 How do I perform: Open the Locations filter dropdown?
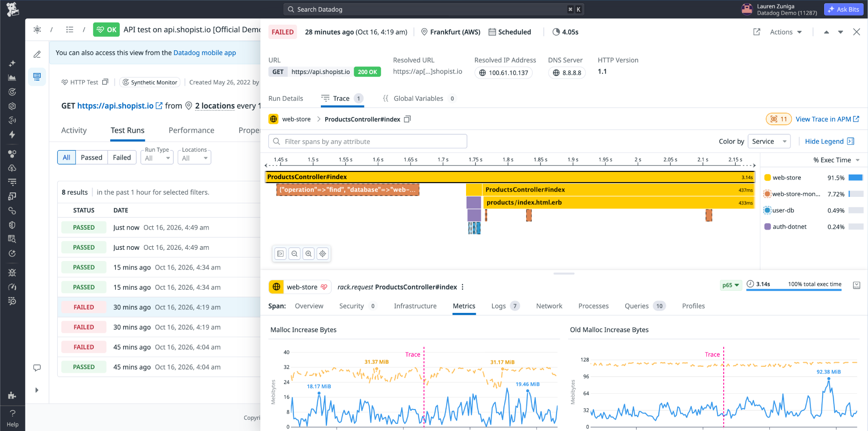pos(194,157)
